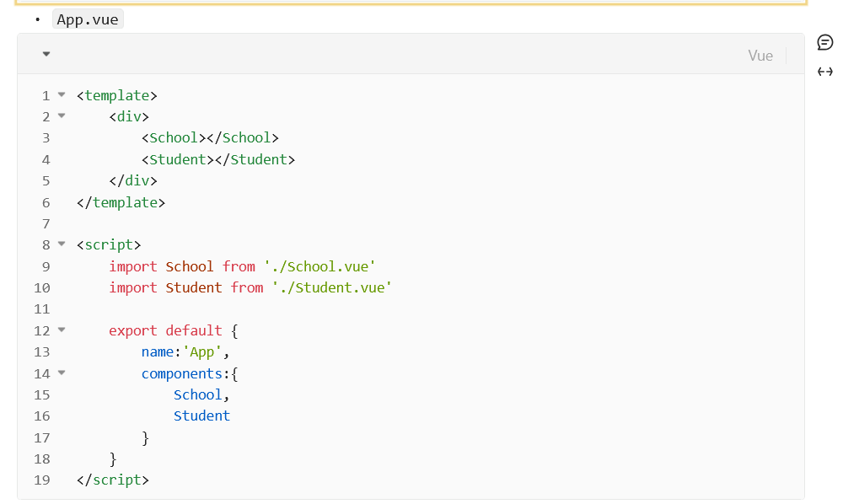Image resolution: width=859 pixels, height=504 pixels.
Task: Click the widen code block arrows icon
Action: tap(825, 72)
